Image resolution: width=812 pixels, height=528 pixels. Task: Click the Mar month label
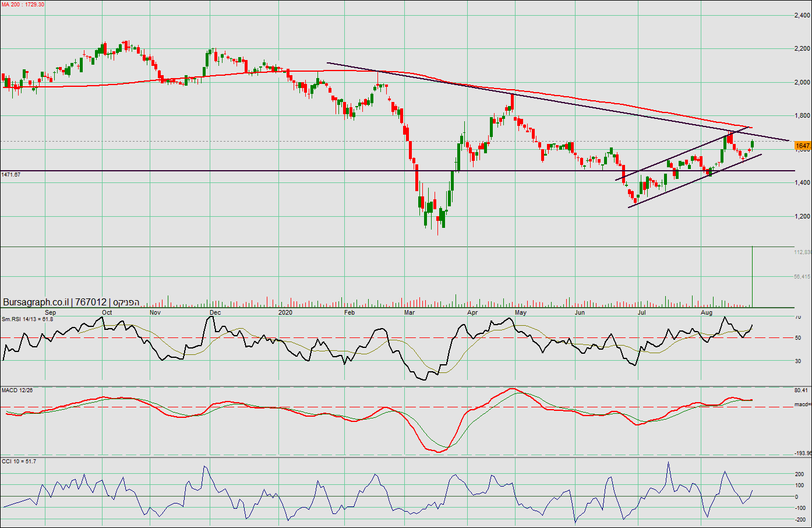pyautogui.click(x=409, y=312)
